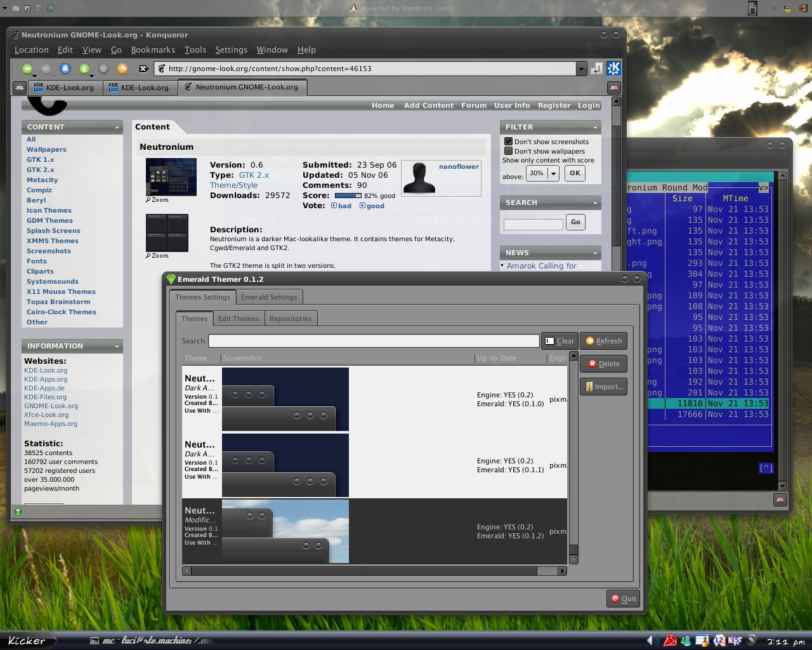This screenshot has height=650, width=812.
Task: Toggle Don't show wallpapers checkbox
Action: pyautogui.click(x=508, y=151)
